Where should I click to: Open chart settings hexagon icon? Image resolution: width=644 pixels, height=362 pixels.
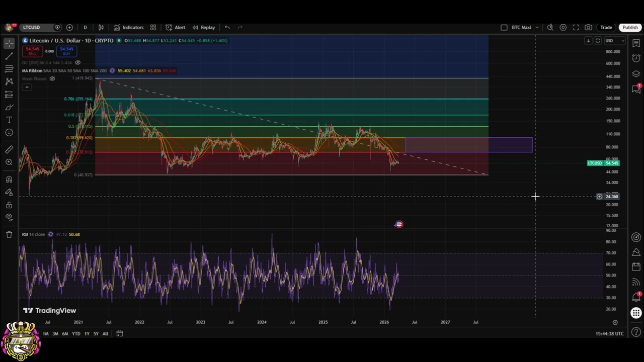[563, 27]
